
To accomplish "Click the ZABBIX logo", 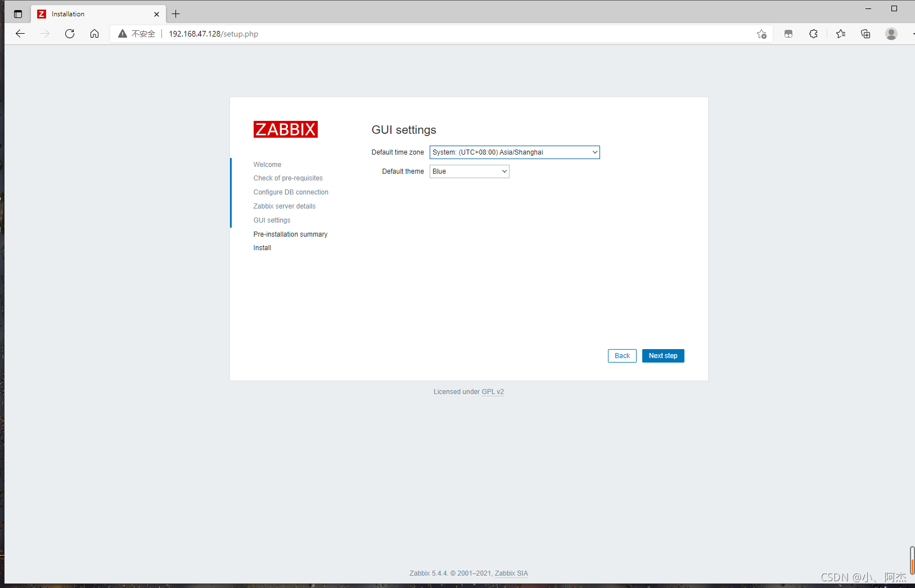I will tap(286, 129).
